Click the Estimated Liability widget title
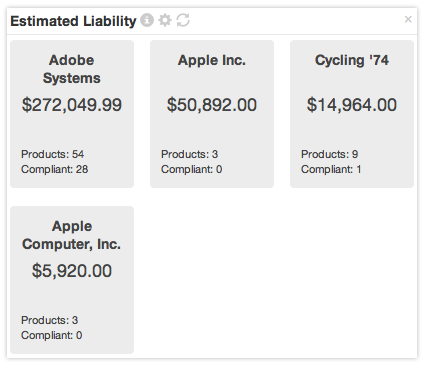 tap(73, 21)
